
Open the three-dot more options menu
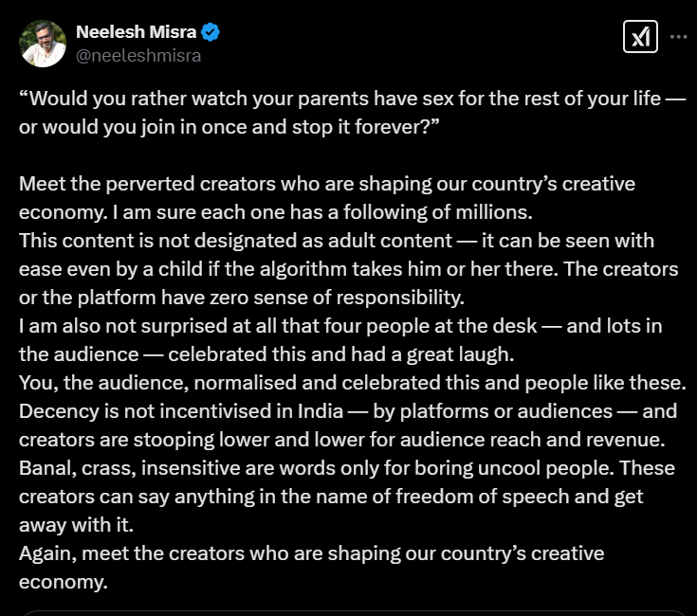(x=678, y=36)
